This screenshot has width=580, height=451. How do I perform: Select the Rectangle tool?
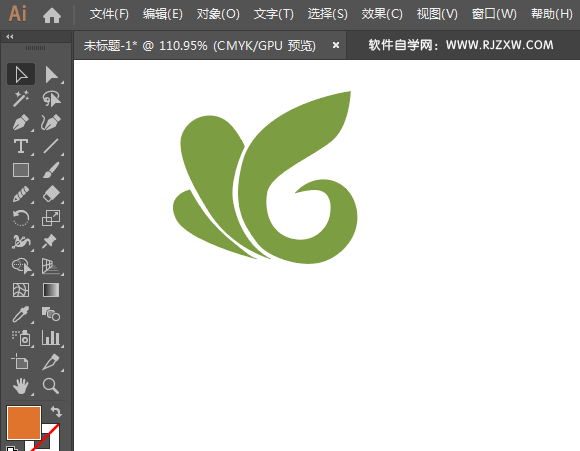(21, 170)
